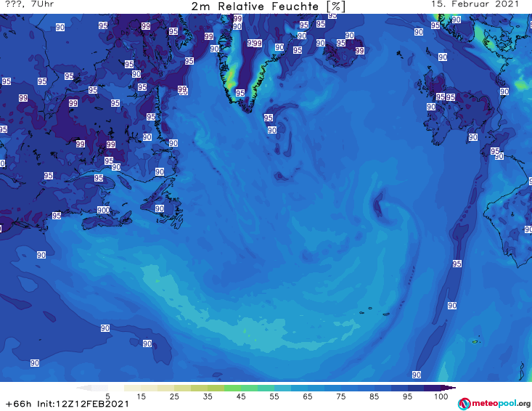This screenshot has width=532, height=411.
Task: Pick the dark purple arrow end of colour bar
Action: pos(449,388)
